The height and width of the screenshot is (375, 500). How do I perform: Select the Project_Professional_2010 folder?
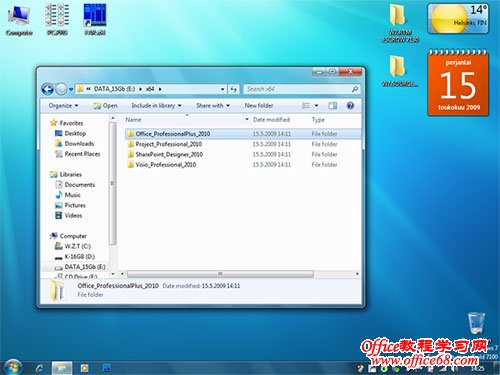click(169, 144)
